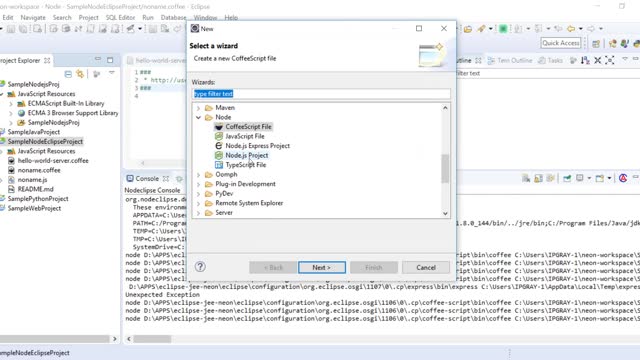This screenshot has width=640, height=360.
Task: Expand Remote System Explorer folder
Action: [198, 203]
